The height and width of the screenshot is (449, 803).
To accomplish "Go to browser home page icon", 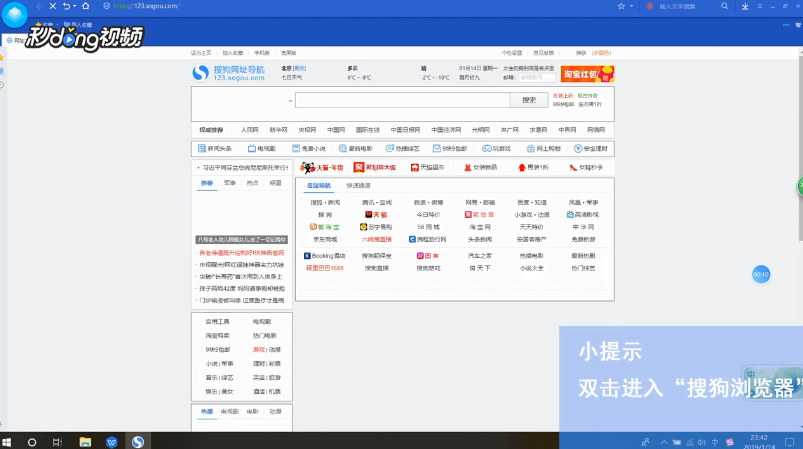I will click(86, 6).
